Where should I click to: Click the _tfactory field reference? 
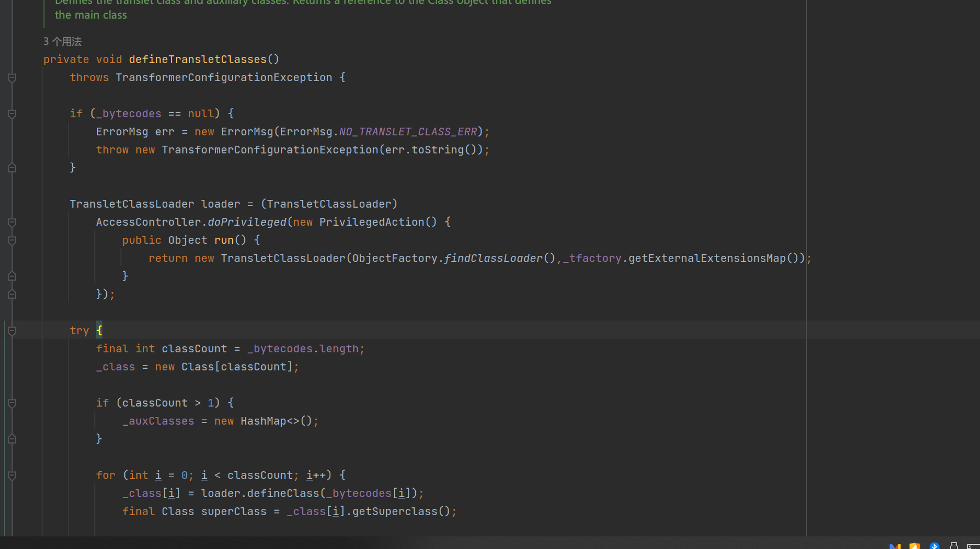[592, 258]
